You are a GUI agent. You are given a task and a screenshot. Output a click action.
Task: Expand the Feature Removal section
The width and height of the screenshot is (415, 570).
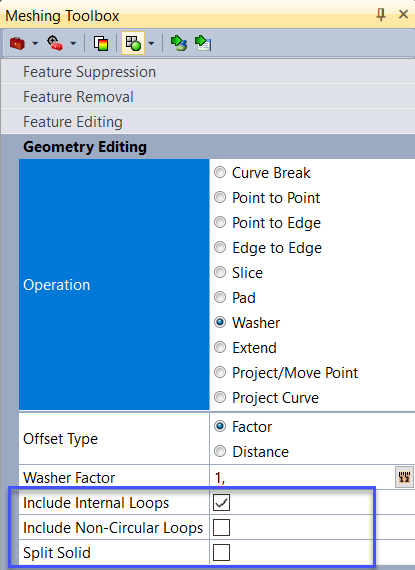pos(208,97)
